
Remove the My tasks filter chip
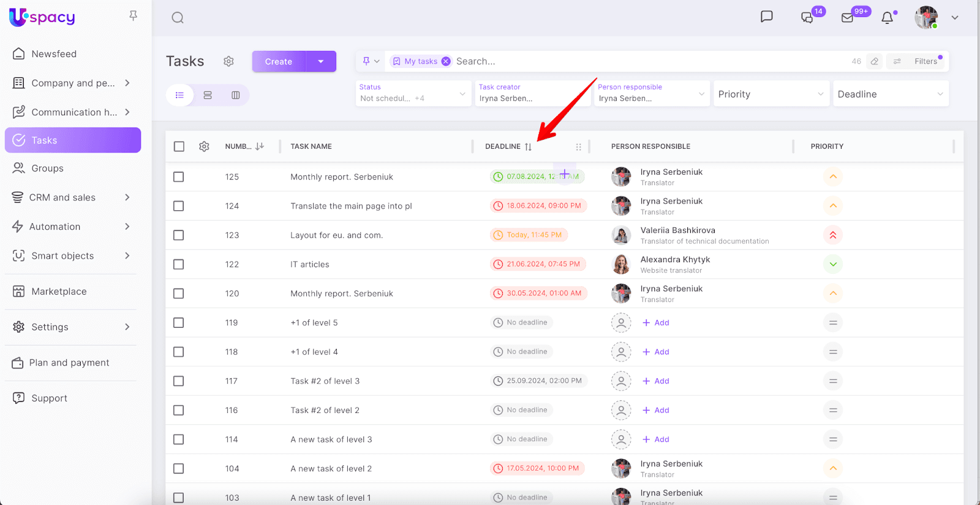(x=446, y=61)
